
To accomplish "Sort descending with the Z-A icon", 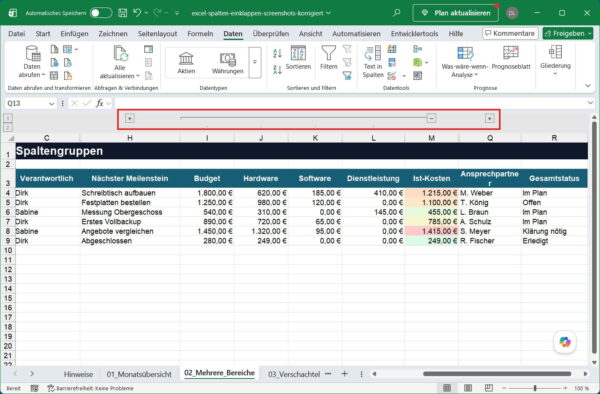I will pyautogui.click(x=277, y=69).
